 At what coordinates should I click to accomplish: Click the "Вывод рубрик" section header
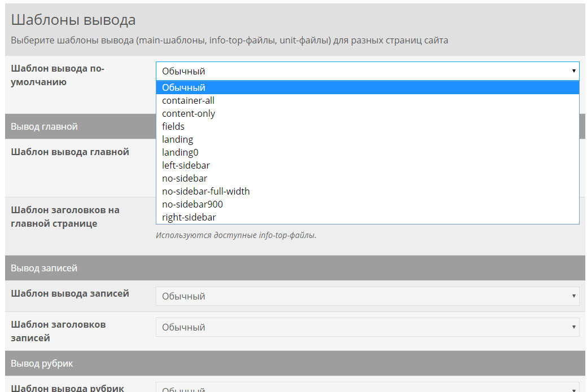click(x=42, y=363)
